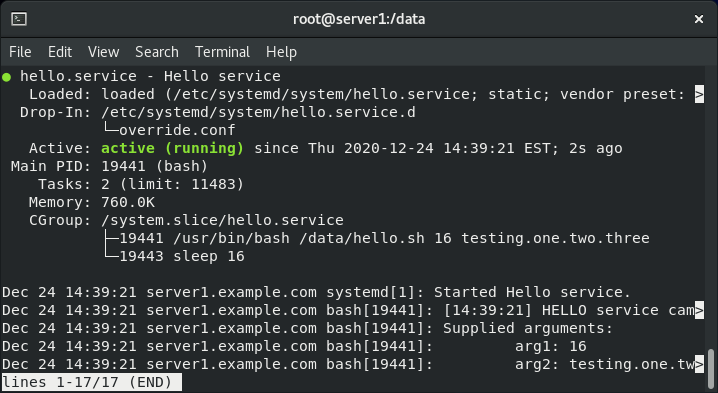Screen dimensions: 718x393
Task: Open the Terminal menu
Action: (x=223, y=52)
